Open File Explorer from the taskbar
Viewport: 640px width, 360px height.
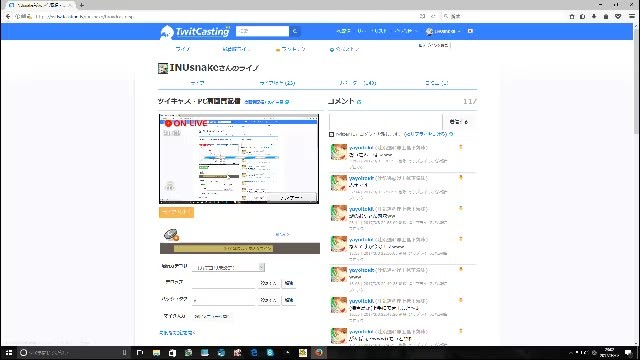[x=156, y=353]
